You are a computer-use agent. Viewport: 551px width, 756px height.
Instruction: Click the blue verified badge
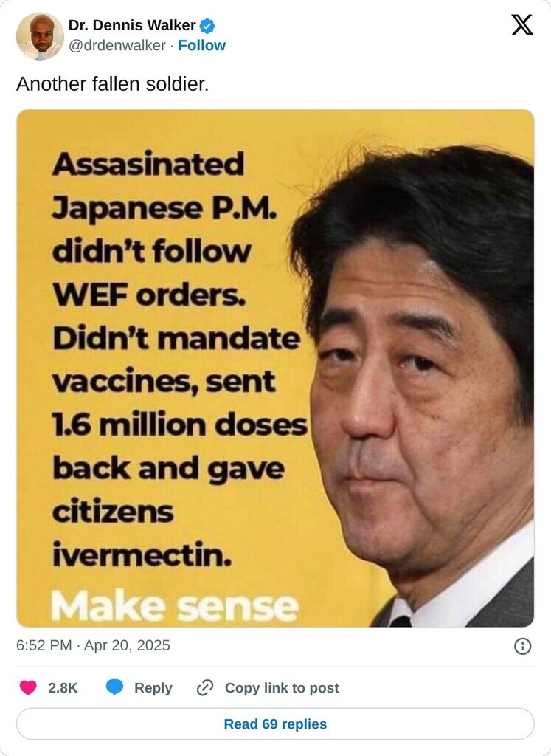click(x=207, y=26)
